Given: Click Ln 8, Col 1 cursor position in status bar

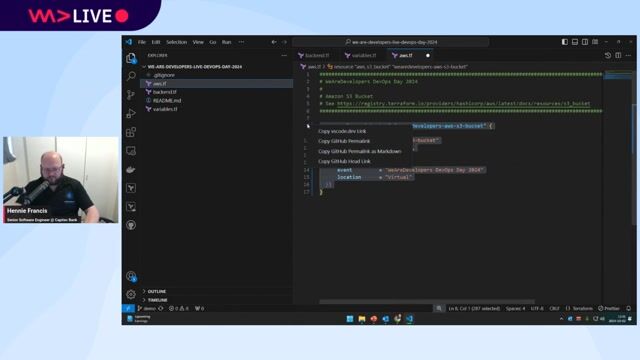Looking at the screenshot, I should pos(474,309).
